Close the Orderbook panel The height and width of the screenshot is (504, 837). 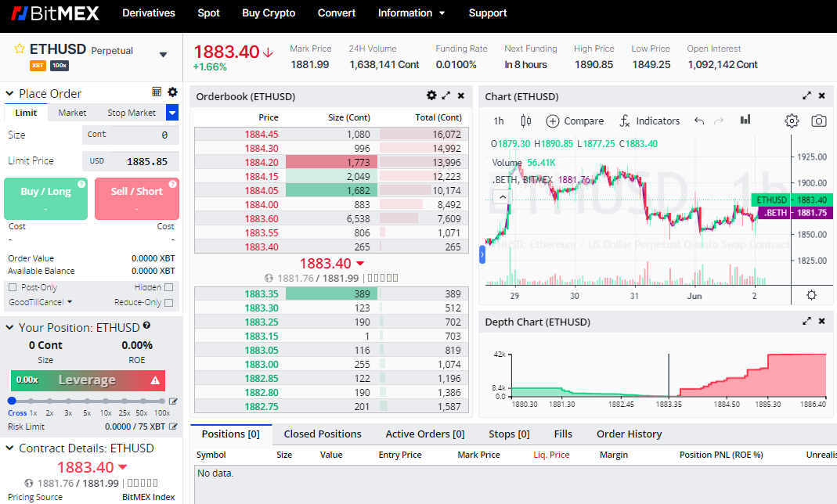pyautogui.click(x=461, y=95)
